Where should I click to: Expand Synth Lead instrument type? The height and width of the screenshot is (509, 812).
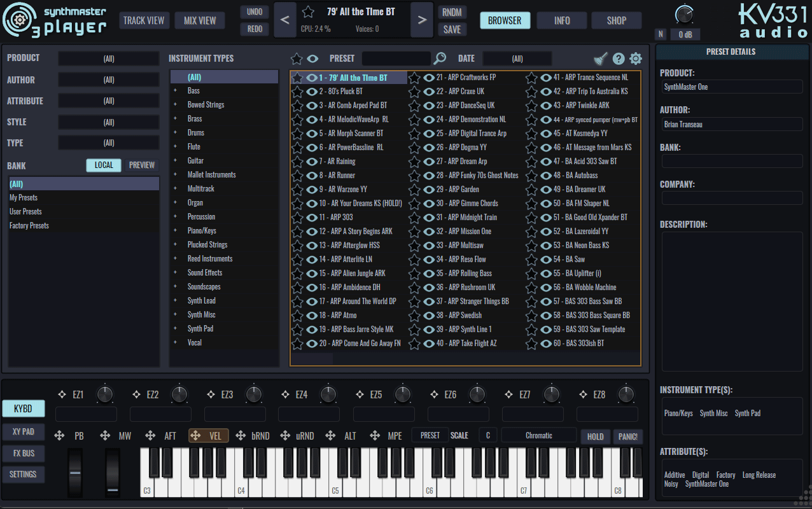tap(175, 301)
